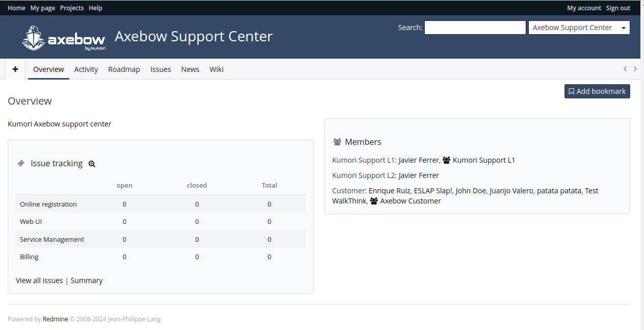The height and width of the screenshot is (330, 644).
Task: Click the Redmine link in the footer
Action: (x=55, y=319)
